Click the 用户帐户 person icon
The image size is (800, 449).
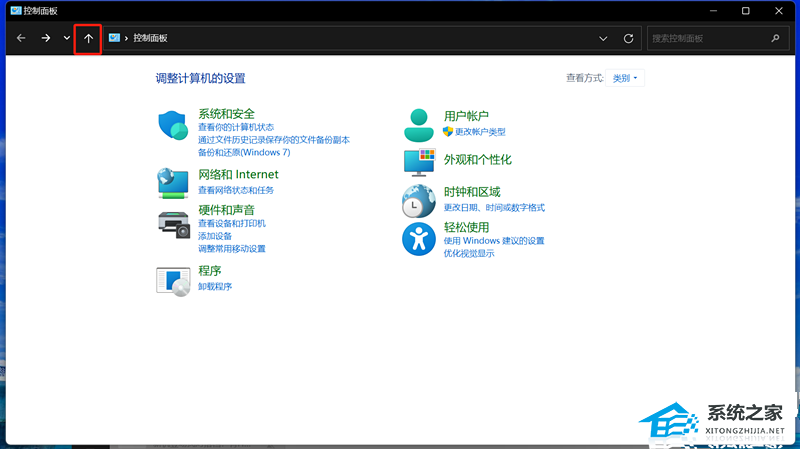coord(419,125)
